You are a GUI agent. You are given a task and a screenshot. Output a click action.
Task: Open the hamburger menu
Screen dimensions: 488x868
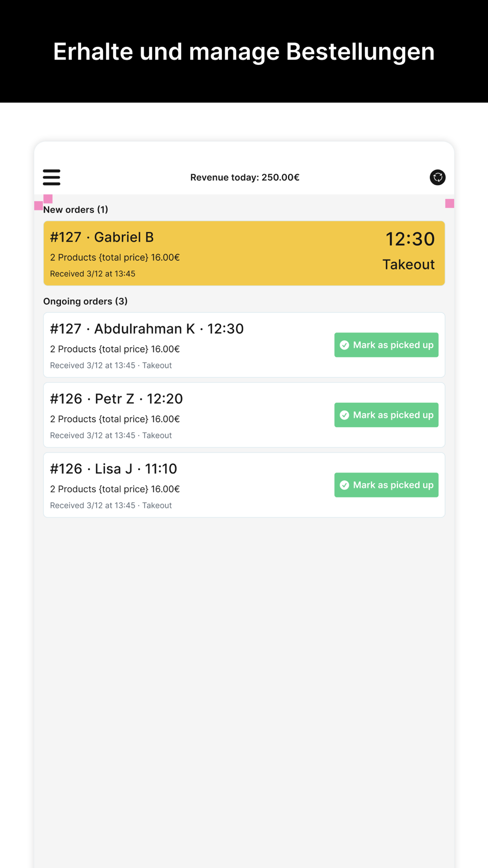(x=51, y=177)
